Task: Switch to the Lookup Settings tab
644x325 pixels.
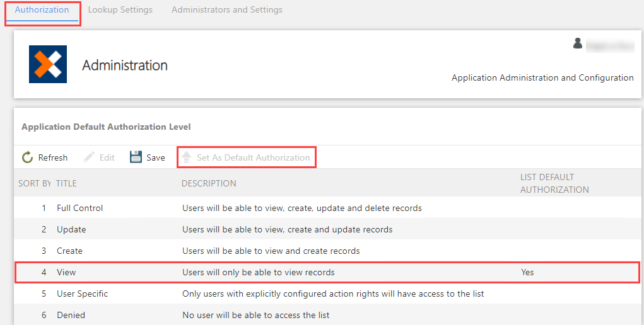Action: [x=120, y=9]
